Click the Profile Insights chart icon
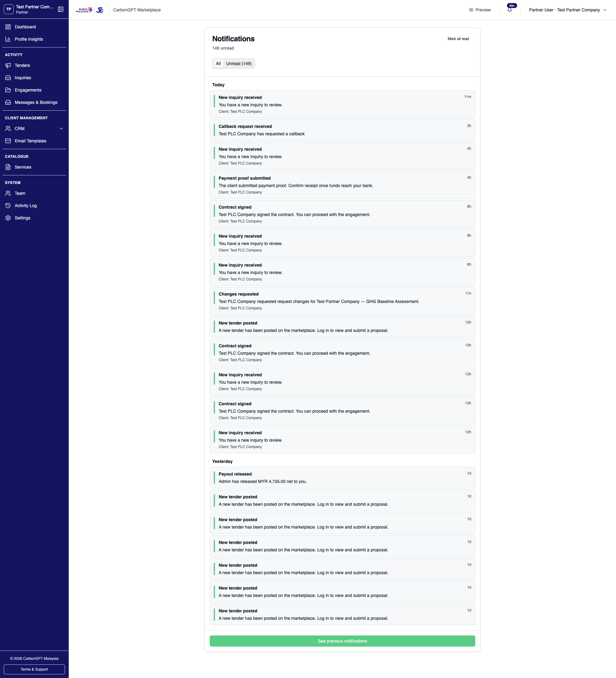The height and width of the screenshot is (678, 616). click(x=8, y=39)
